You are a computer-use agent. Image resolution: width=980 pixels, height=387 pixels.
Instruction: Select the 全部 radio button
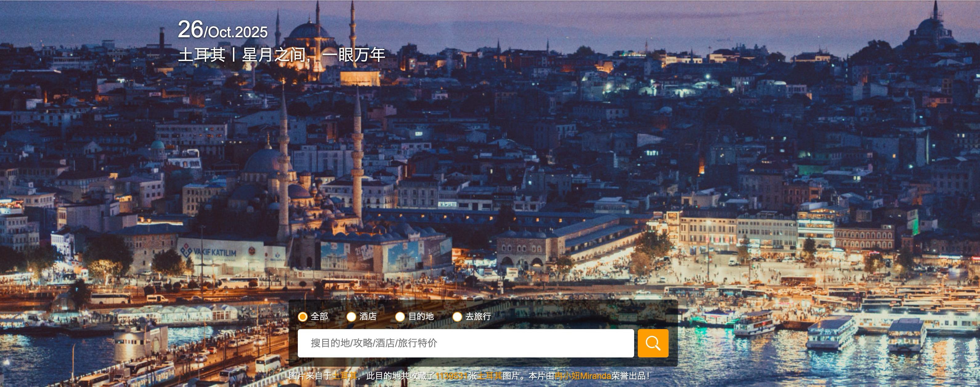[x=302, y=317]
